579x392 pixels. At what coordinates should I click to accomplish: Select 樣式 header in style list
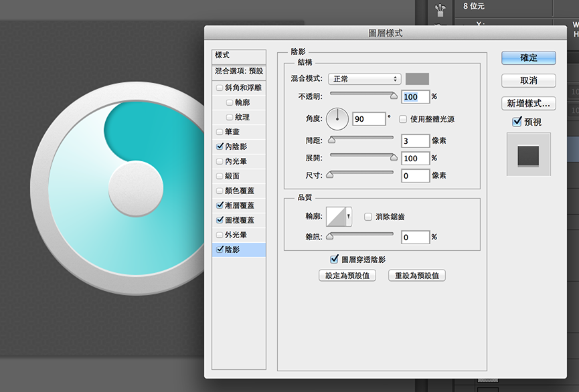pos(239,56)
